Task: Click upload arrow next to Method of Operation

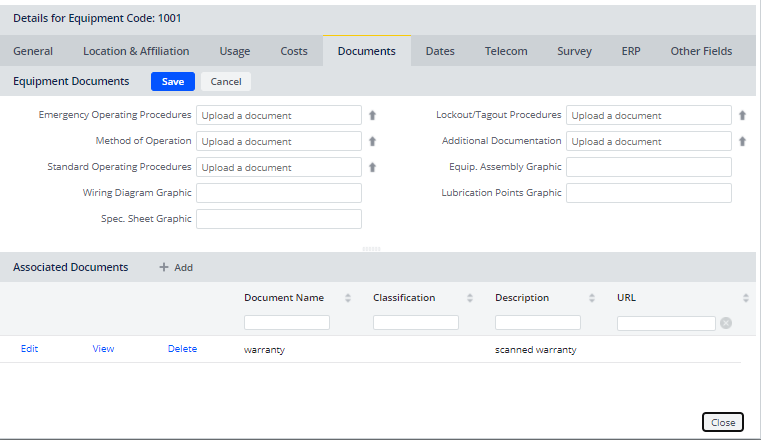Action: [x=372, y=141]
